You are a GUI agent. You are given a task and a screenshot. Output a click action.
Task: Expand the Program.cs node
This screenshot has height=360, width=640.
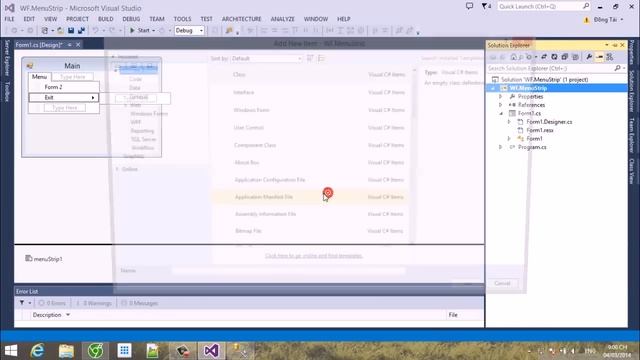click(501, 147)
